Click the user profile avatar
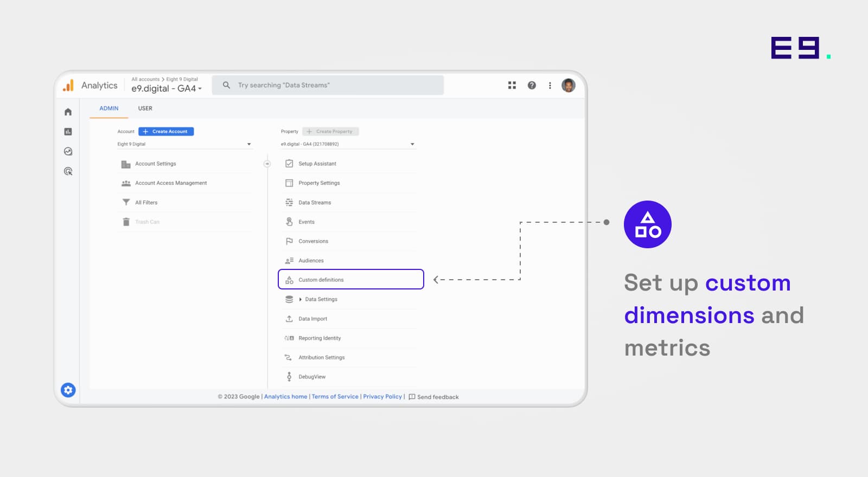The image size is (868, 477). pyautogui.click(x=569, y=85)
